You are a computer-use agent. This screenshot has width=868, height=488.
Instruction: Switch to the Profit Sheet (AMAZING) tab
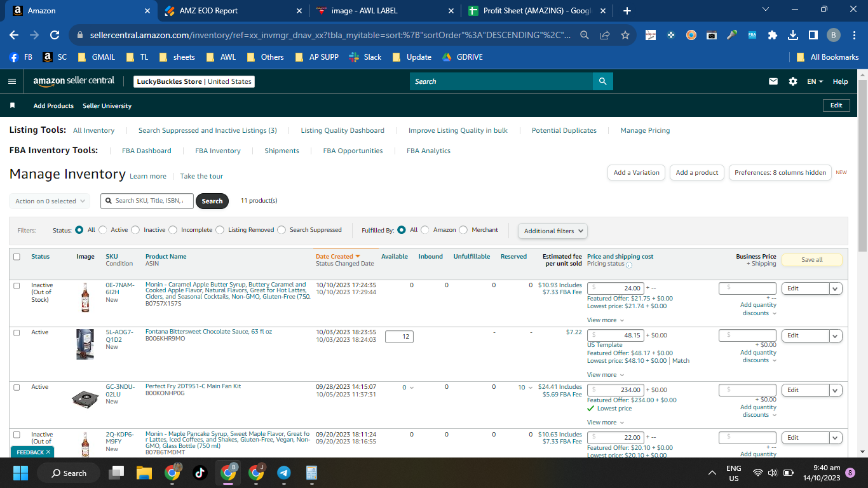537,11
